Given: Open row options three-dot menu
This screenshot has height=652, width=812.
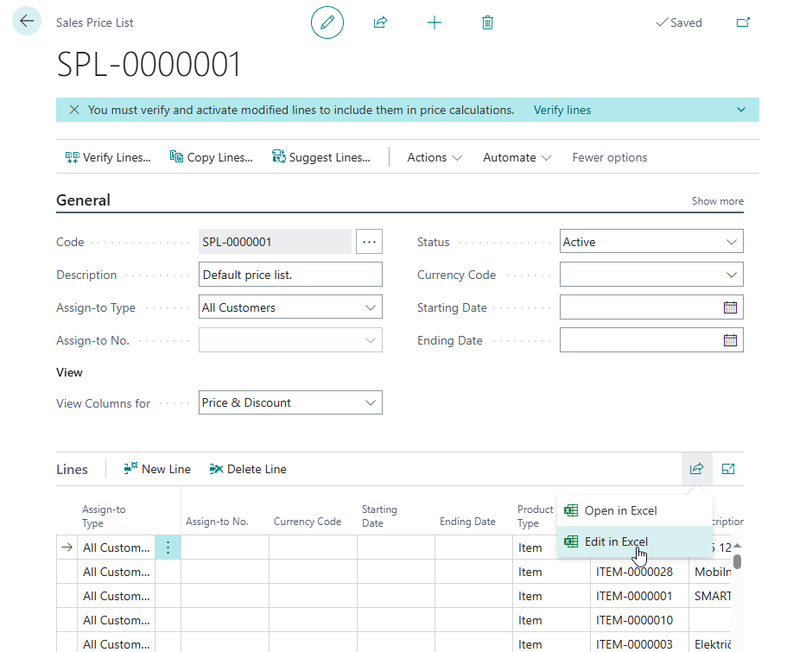Looking at the screenshot, I should tap(168, 548).
